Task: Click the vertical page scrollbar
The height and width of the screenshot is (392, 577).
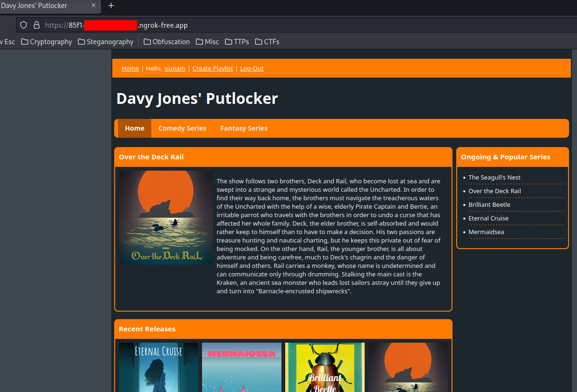Action: tap(574, 220)
